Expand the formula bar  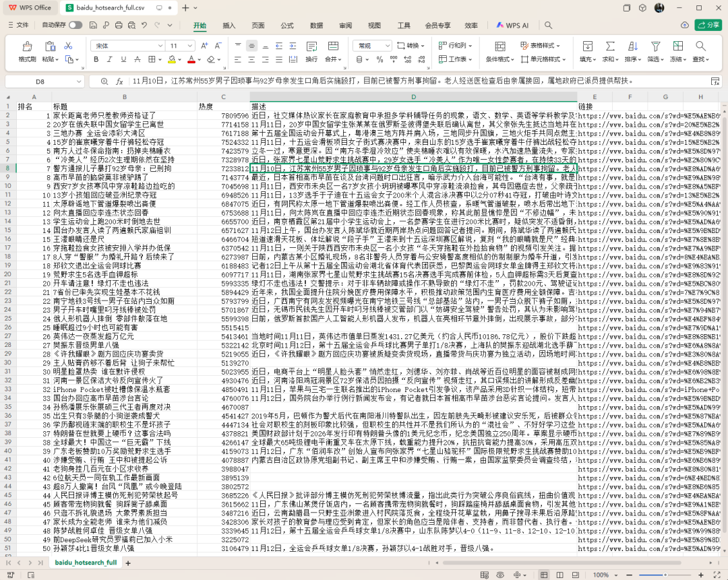pos(715,82)
